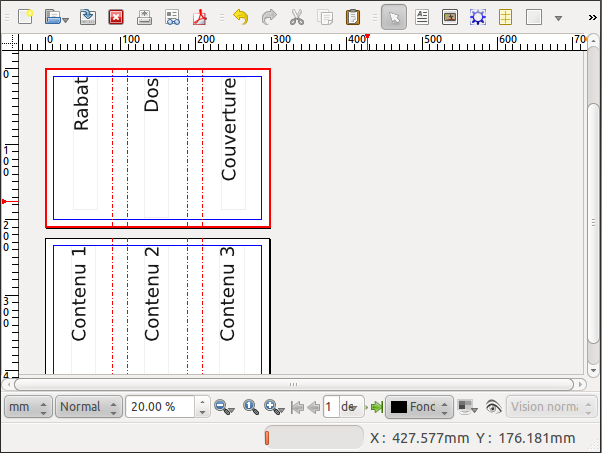Open the shape tool dropdown arrow
This screenshot has width=602, height=453.
pyautogui.click(x=559, y=18)
